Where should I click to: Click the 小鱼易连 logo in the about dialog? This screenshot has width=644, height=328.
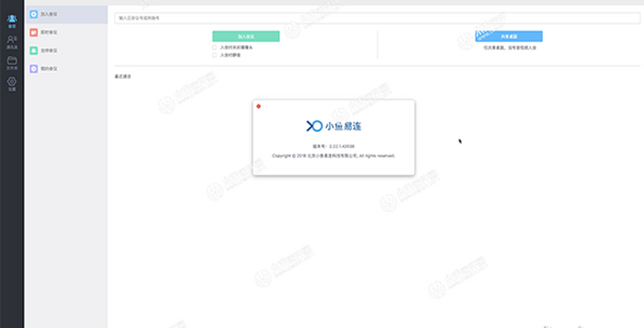coord(334,126)
